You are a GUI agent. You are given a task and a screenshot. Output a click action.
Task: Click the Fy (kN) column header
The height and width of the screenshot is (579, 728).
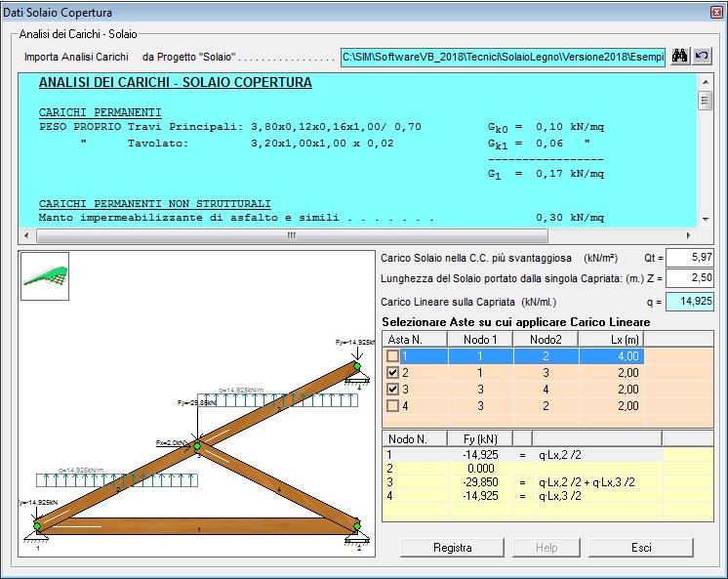480,438
